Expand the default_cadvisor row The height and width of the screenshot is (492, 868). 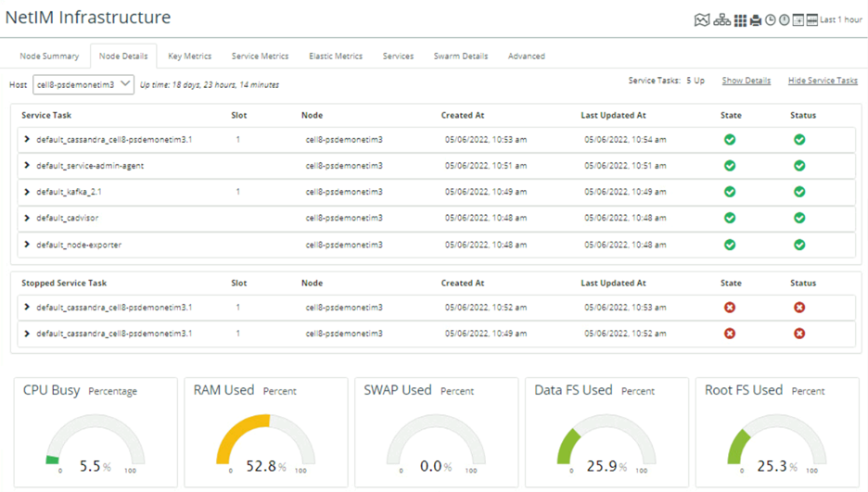[x=27, y=218]
